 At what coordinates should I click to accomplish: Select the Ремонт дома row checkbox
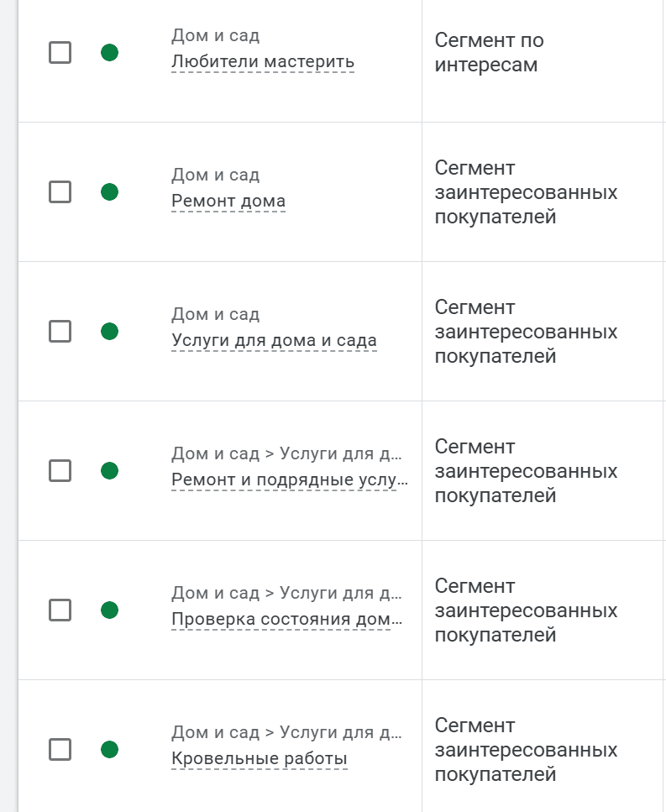tap(60, 191)
